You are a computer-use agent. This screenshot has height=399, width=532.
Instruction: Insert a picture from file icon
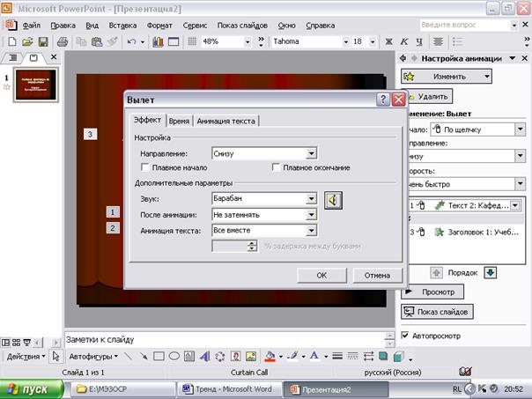(x=251, y=356)
